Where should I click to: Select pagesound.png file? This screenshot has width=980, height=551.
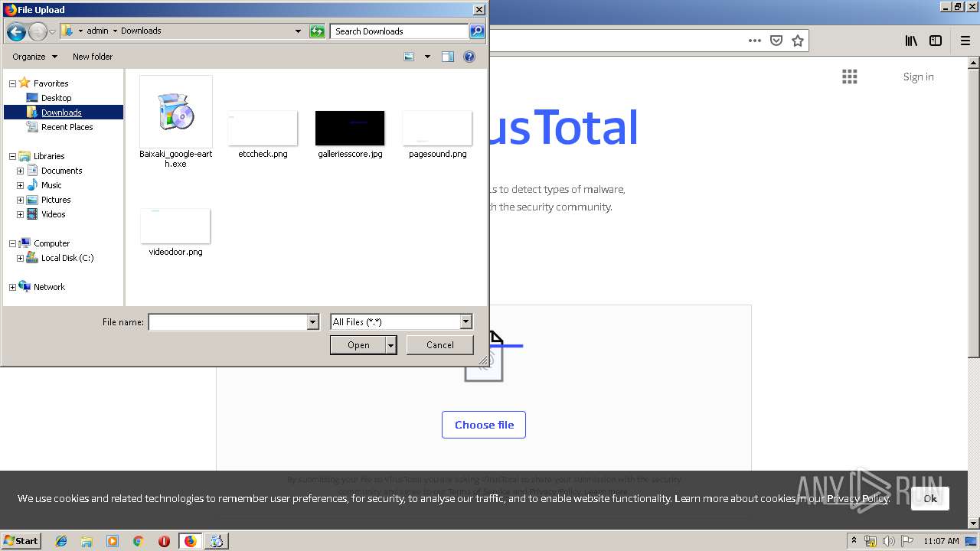pyautogui.click(x=437, y=134)
